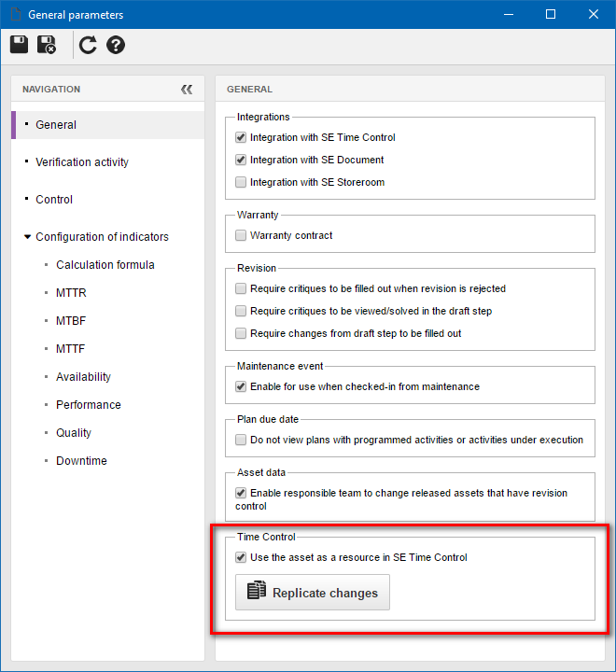The width and height of the screenshot is (616, 672).
Task: Check Require critiques when revision is rejected
Action: (x=241, y=288)
